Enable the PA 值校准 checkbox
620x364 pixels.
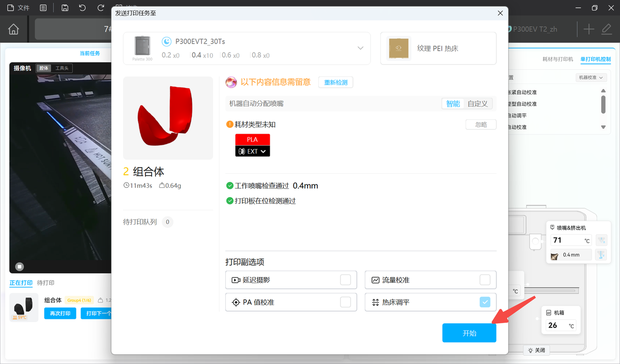(x=345, y=302)
